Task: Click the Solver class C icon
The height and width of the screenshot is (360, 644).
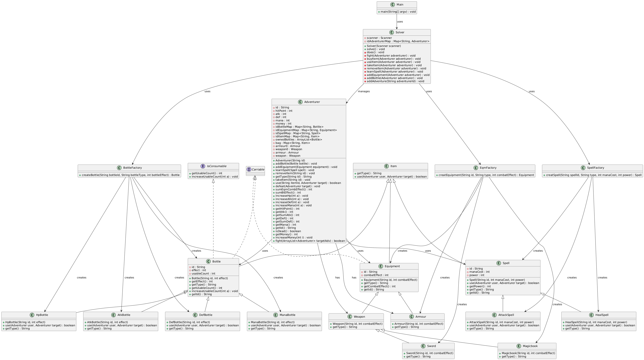Action: pyautogui.click(x=391, y=33)
